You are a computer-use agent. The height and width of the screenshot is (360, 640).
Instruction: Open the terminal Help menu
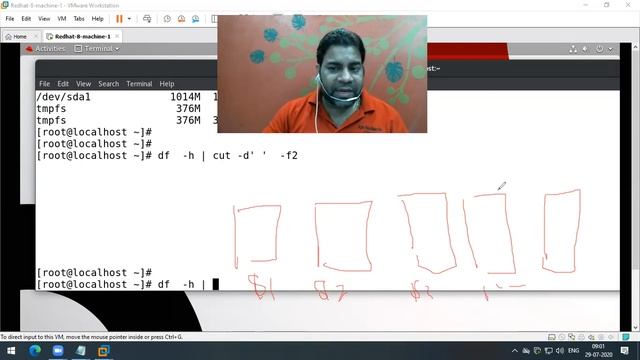[x=167, y=84]
